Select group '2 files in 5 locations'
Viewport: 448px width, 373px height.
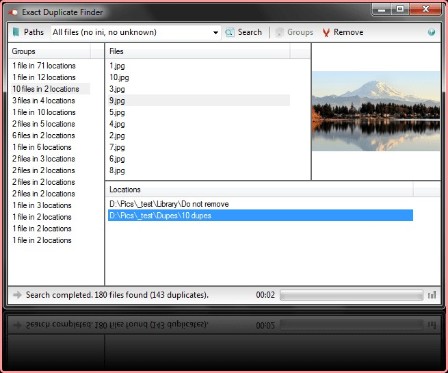(x=50, y=124)
